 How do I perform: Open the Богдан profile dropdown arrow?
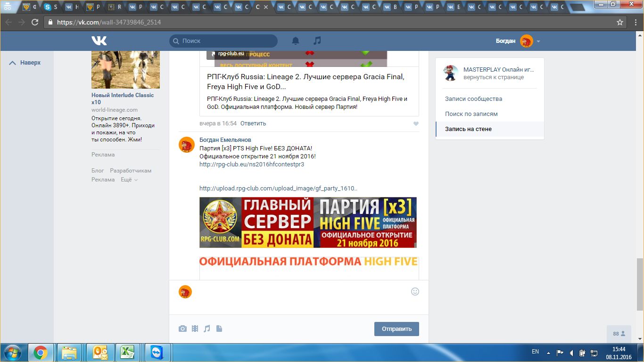point(538,41)
